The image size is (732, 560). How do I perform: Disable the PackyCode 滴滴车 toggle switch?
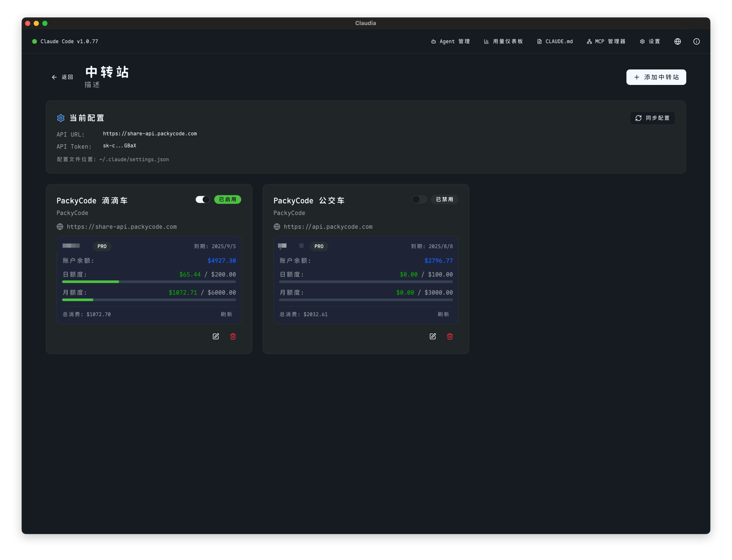(202, 199)
